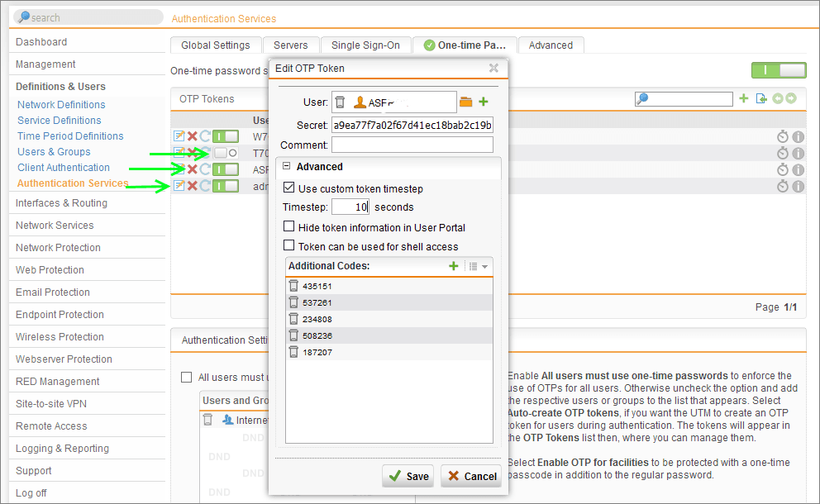Refresh the ASF token row
The height and width of the screenshot is (504, 820).
(205, 169)
